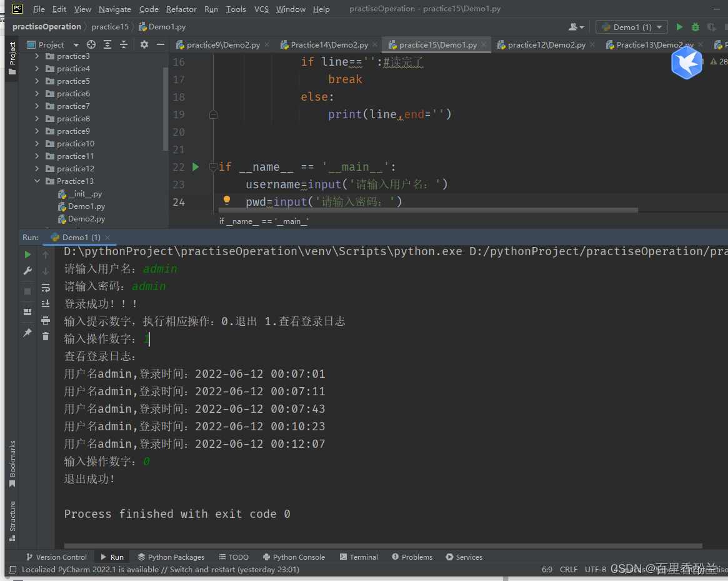Image resolution: width=728 pixels, height=581 pixels.
Task: Expand the practice3 folder
Action: pos(37,56)
